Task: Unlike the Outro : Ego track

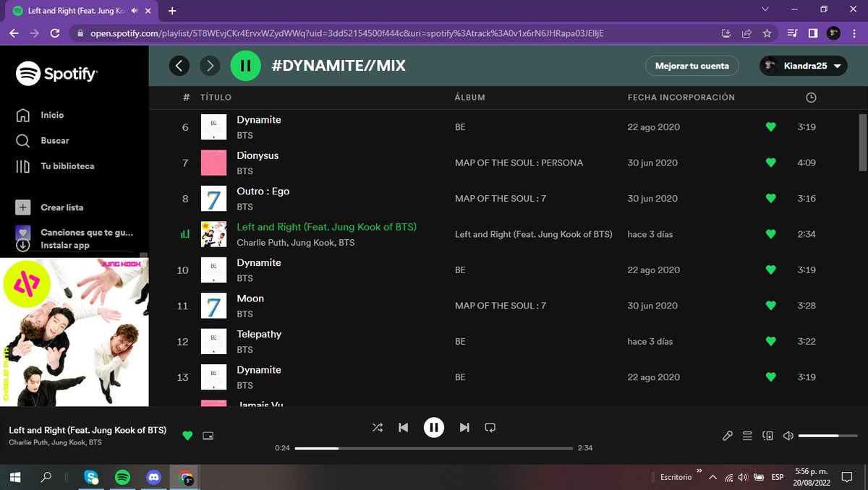Action: point(770,199)
